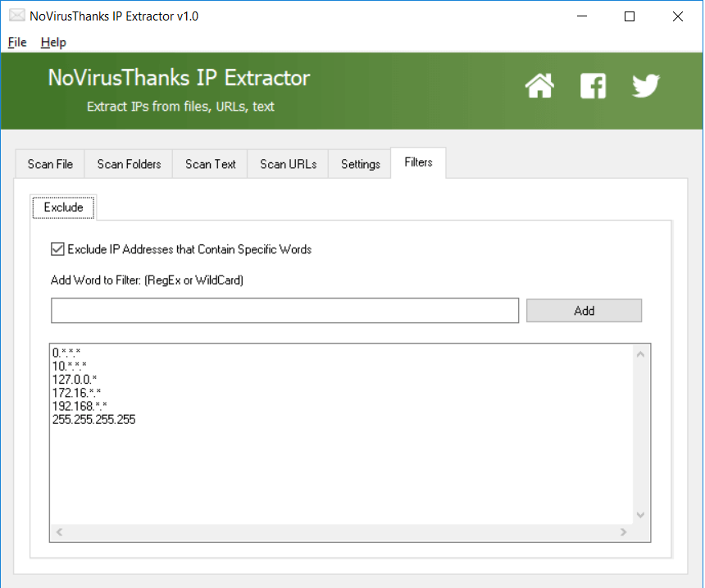Click the Add button

click(x=584, y=311)
